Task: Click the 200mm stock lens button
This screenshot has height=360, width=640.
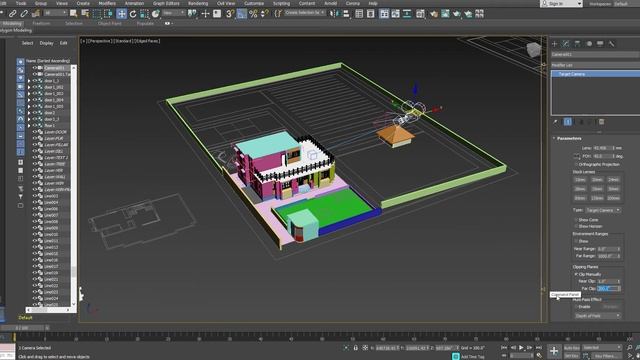Action: 613,198
